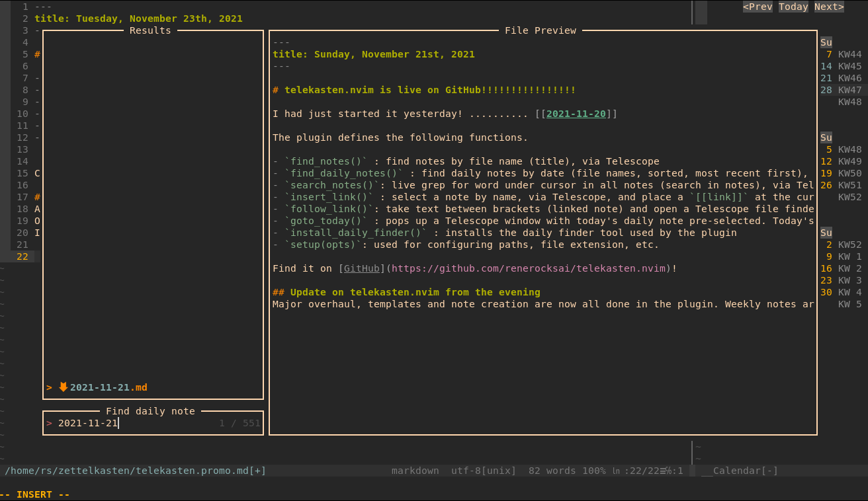Click the __Calendar[-] window status label
Screen dimensions: 868x501
pyautogui.click(x=740, y=471)
